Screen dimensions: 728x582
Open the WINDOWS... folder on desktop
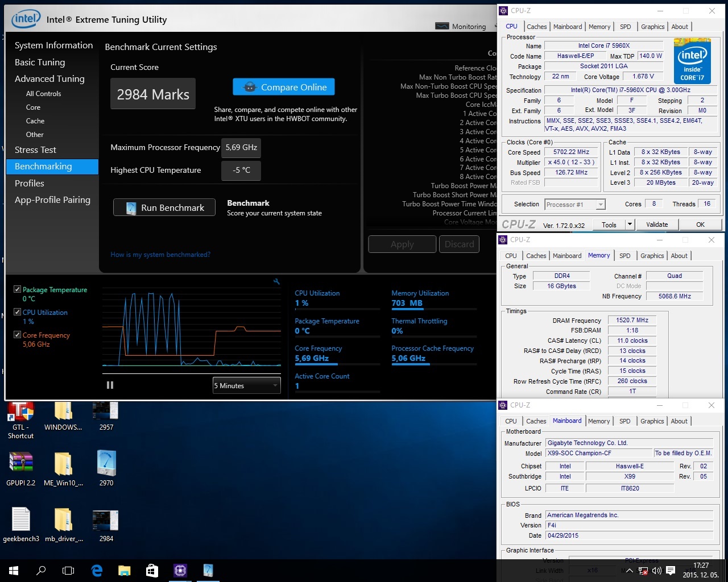tap(63, 416)
